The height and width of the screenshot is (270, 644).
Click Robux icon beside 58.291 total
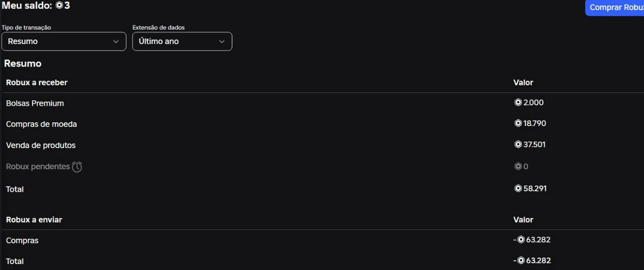click(518, 188)
